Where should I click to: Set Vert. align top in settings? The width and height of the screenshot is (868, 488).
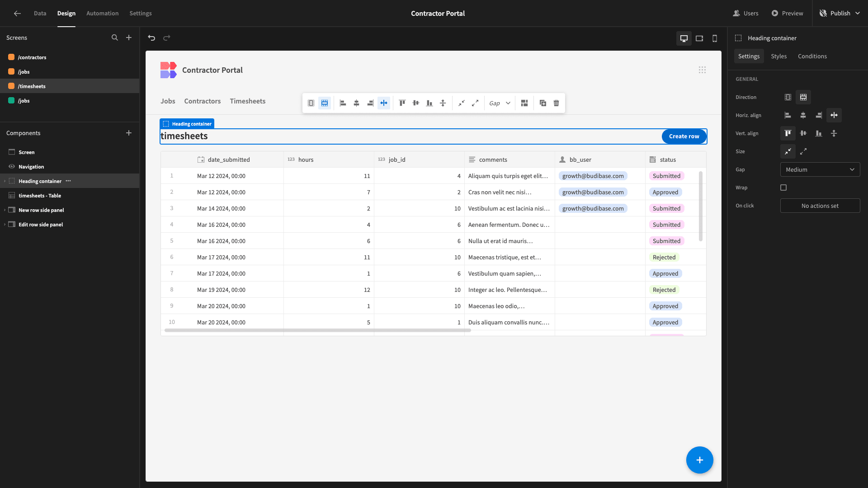click(788, 133)
